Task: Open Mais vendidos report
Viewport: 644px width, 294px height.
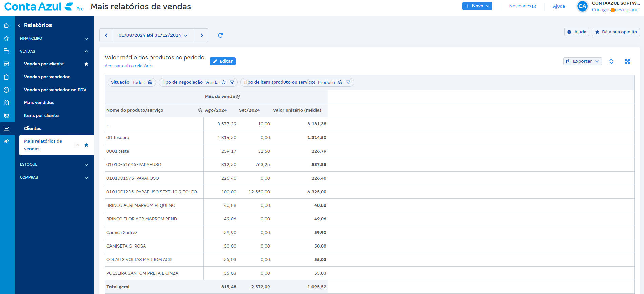Action: (39, 103)
